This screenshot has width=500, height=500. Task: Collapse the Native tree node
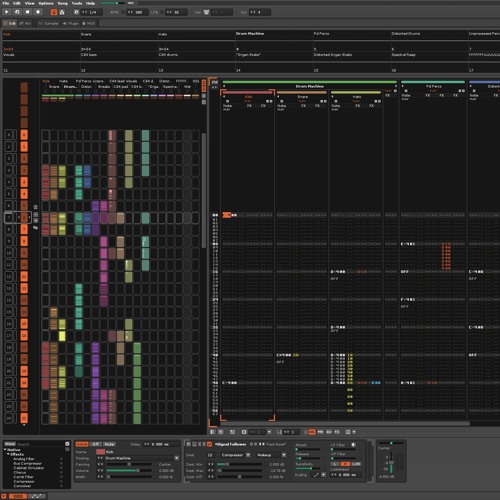click(5, 450)
